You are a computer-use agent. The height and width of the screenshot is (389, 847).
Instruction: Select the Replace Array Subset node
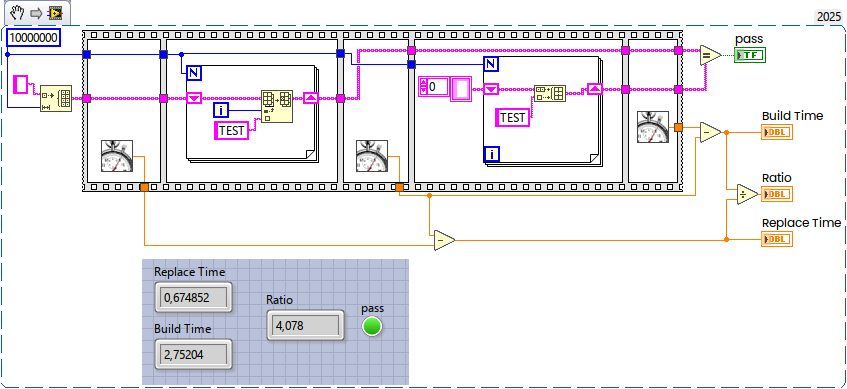(277, 106)
